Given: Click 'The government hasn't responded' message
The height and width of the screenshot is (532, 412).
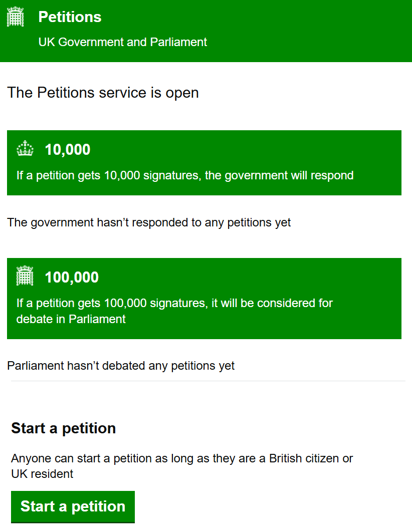Looking at the screenshot, I should tap(149, 222).
